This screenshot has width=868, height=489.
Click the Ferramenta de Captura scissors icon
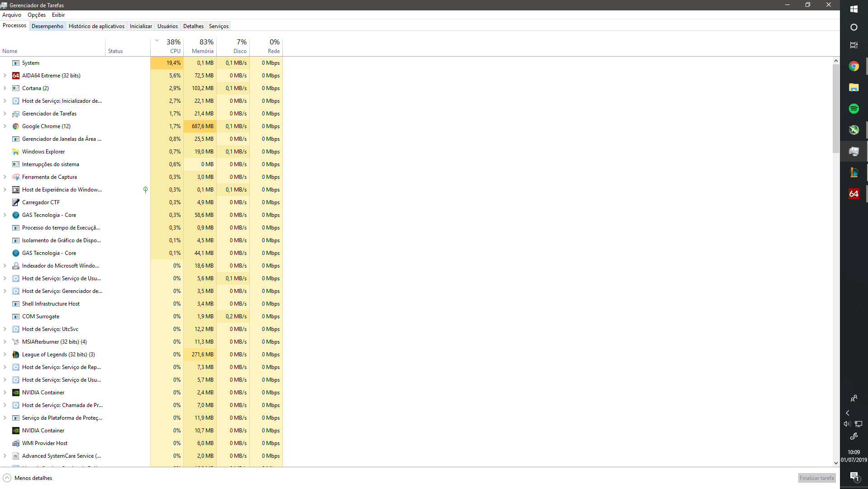pos(16,177)
